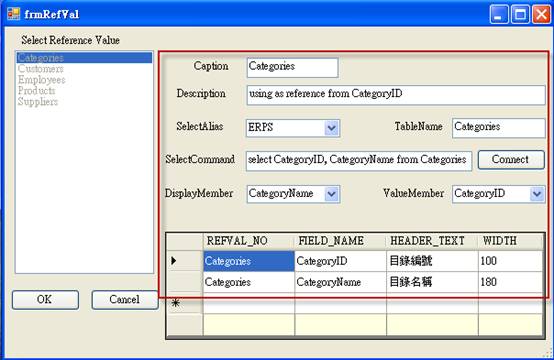Click the Connect button
Image resolution: width=554 pixels, height=360 pixels.
[x=511, y=160]
